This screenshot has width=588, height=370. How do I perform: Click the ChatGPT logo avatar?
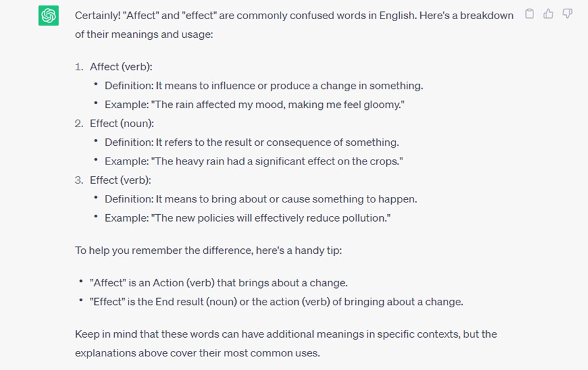pyautogui.click(x=48, y=16)
